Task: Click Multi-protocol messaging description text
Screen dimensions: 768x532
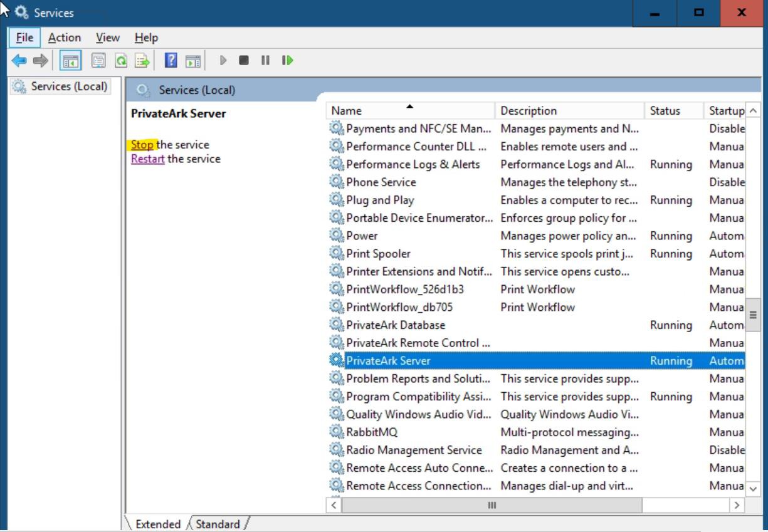Action: tap(569, 432)
